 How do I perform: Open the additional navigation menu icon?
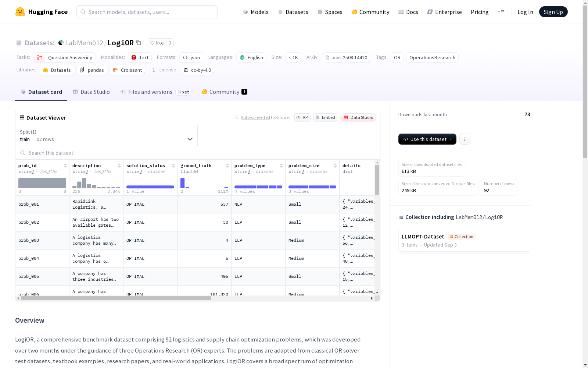coord(501,12)
